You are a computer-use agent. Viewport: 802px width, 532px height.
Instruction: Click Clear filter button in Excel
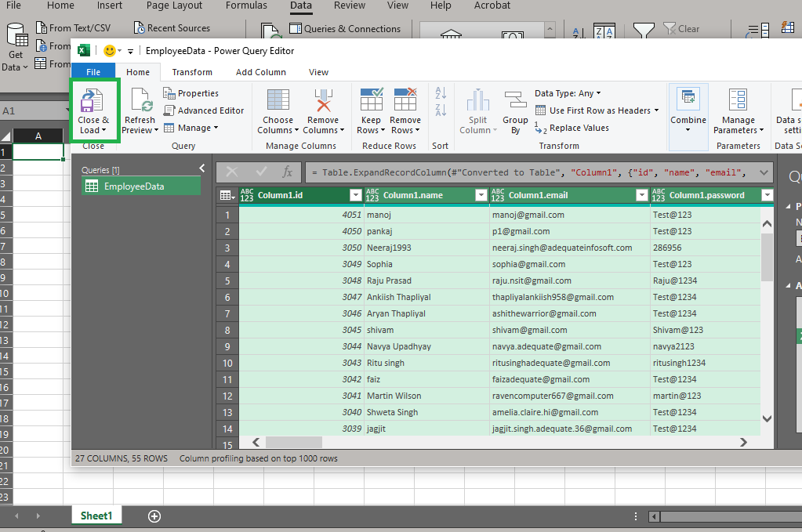coord(682,29)
